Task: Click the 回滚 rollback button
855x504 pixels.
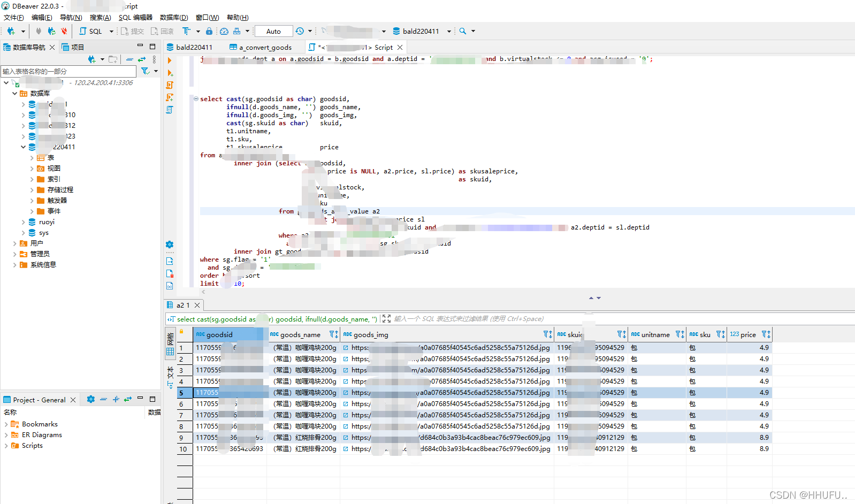Action: (163, 31)
